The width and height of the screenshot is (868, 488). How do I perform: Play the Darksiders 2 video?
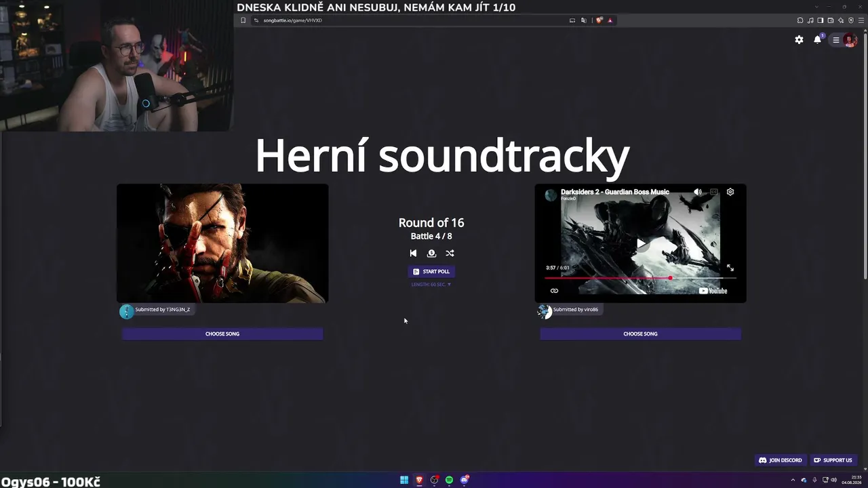click(x=640, y=243)
